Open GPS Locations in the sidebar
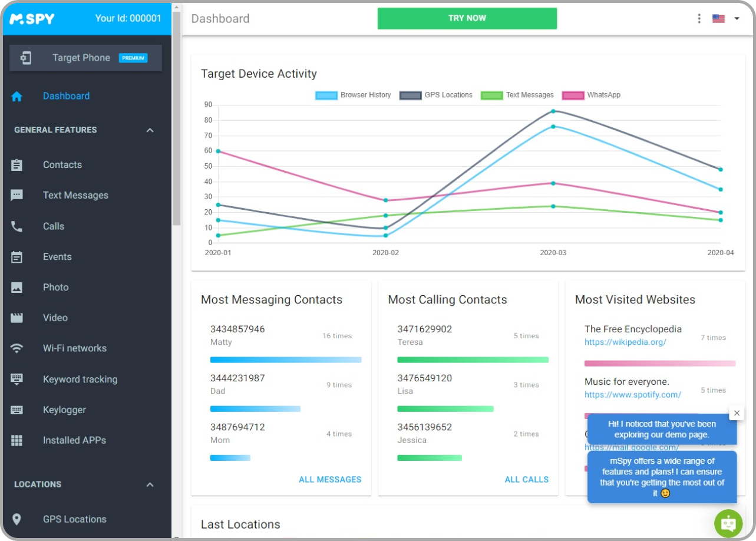This screenshot has height=541, width=756. 75,519
